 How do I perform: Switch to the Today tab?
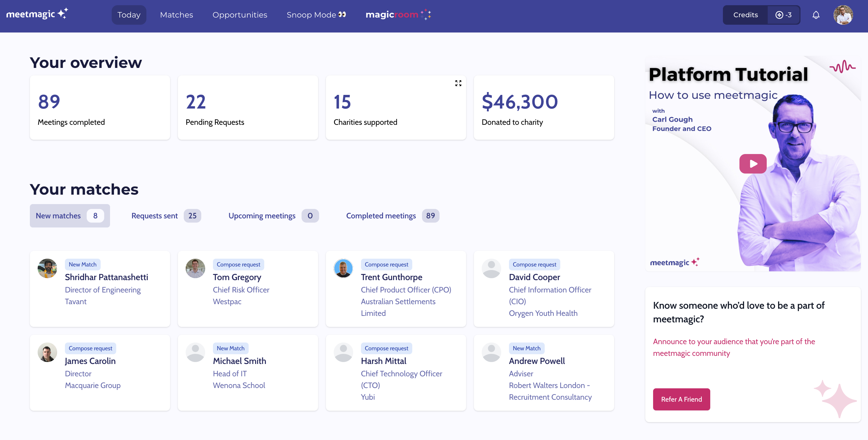(x=129, y=15)
